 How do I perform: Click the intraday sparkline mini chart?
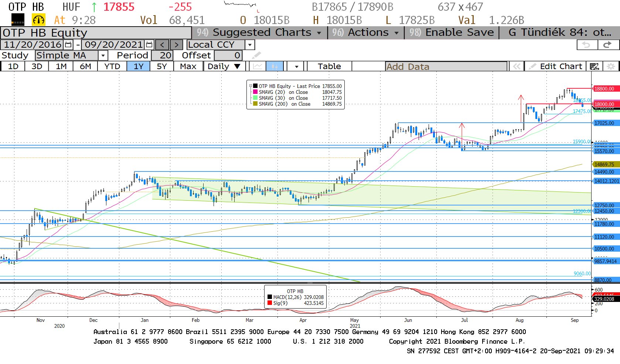tap(242, 6)
